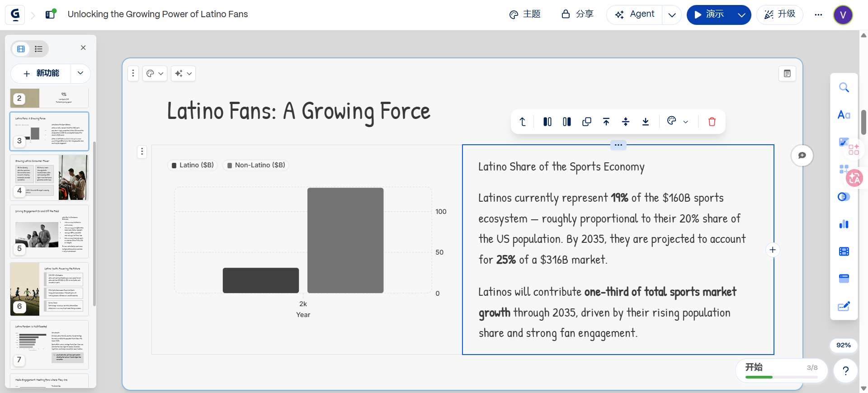Click the help question mark button

pyautogui.click(x=845, y=371)
